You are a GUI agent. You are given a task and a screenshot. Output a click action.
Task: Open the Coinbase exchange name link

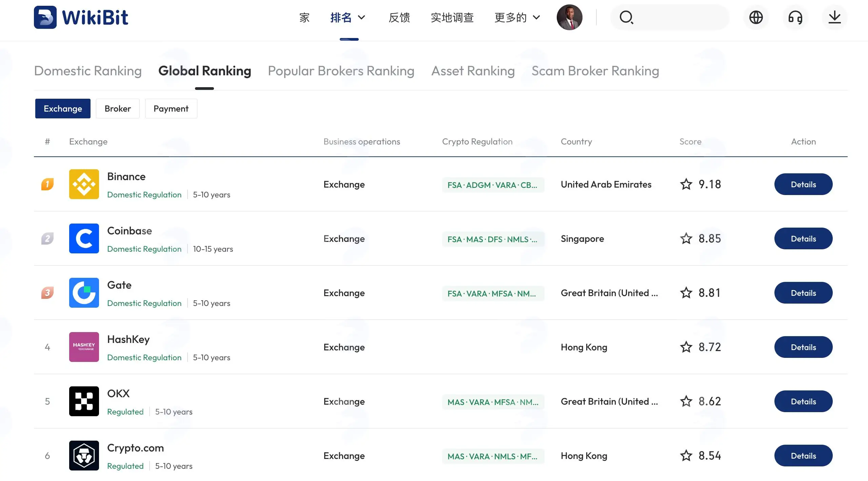(x=130, y=231)
